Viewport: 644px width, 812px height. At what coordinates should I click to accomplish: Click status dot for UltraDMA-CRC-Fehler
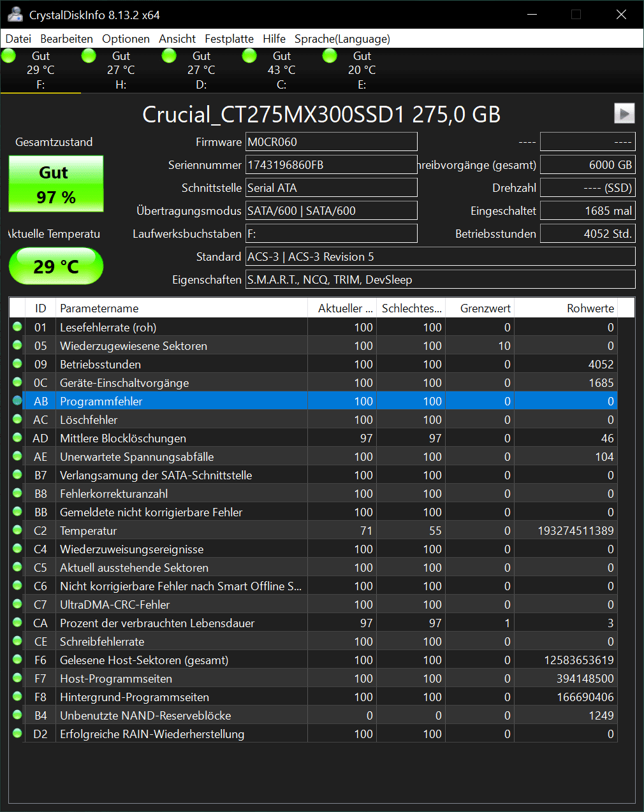pos(17,604)
